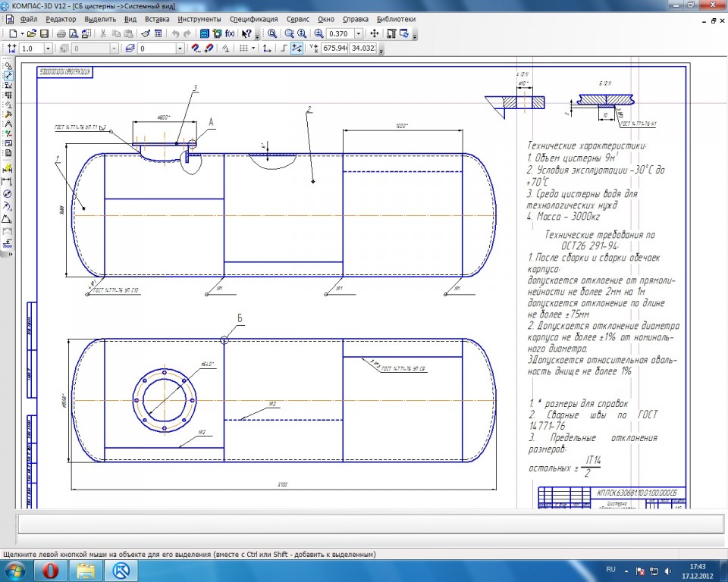Click the Y coordinate field 34.032
728x582 pixels.
[362, 48]
